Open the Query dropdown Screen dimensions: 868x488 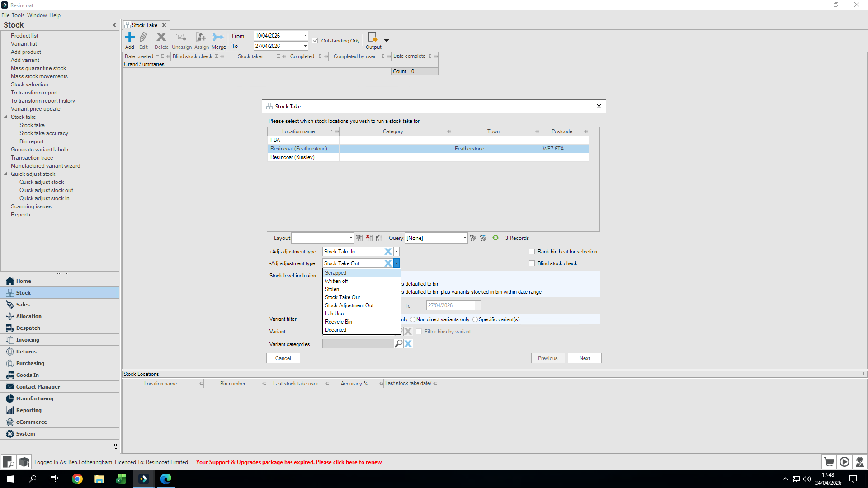click(x=464, y=238)
